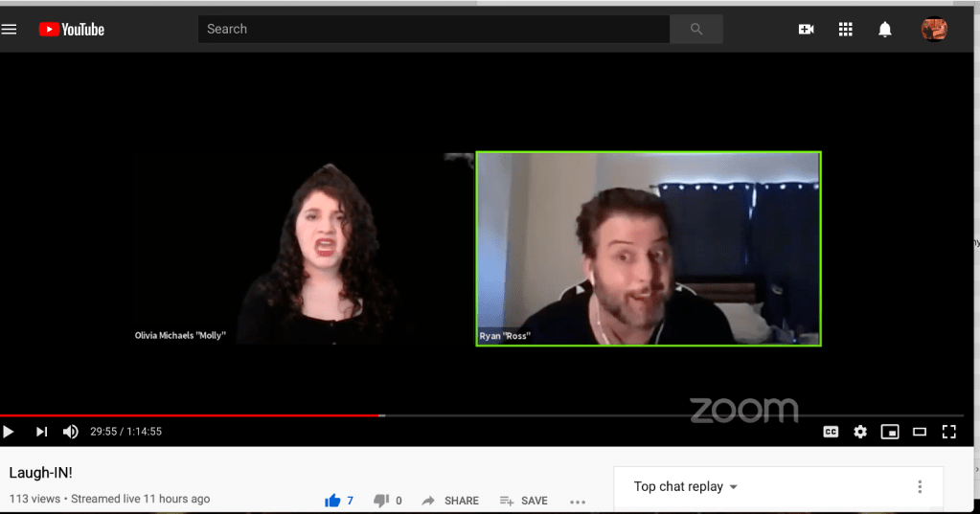Toggle closed captions on the player

coord(831,432)
